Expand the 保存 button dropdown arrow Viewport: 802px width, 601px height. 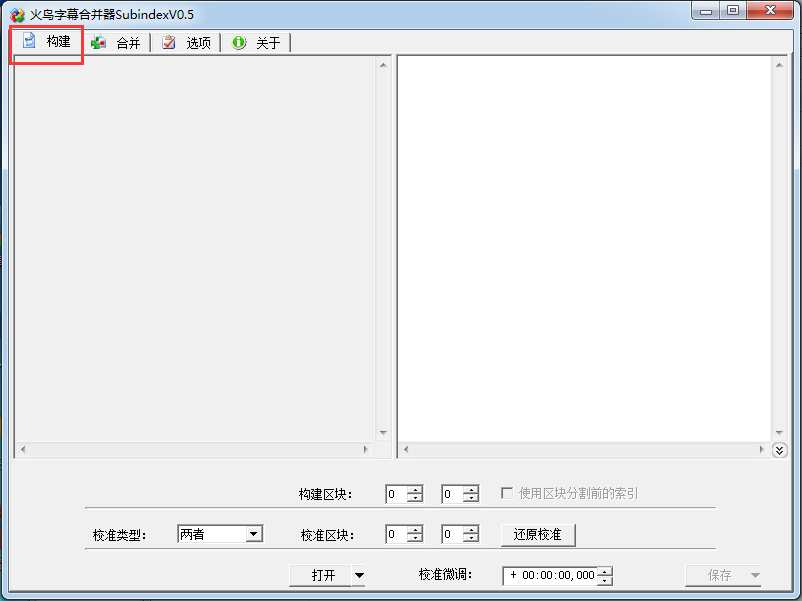tap(755, 575)
